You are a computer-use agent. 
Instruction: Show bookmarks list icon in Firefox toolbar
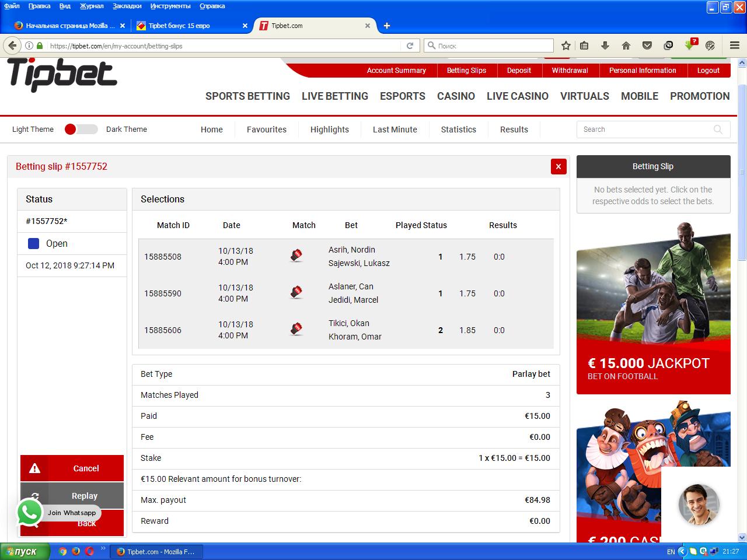tap(584, 45)
